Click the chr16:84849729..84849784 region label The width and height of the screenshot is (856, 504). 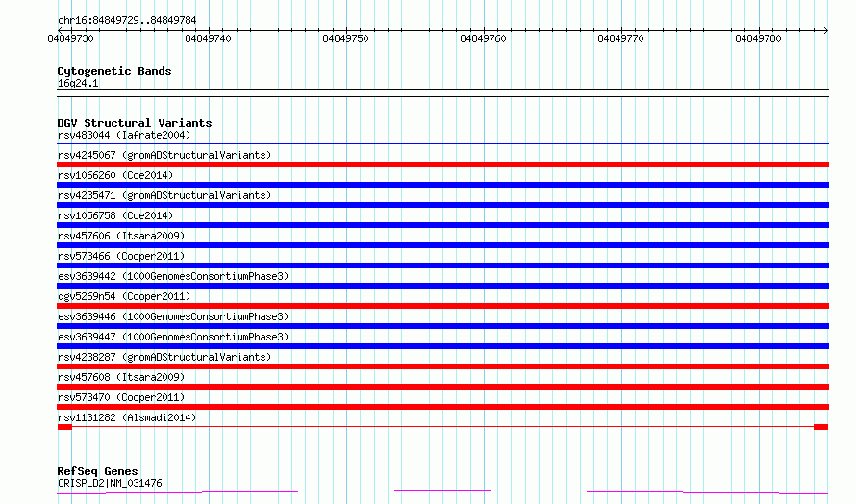[x=127, y=20]
